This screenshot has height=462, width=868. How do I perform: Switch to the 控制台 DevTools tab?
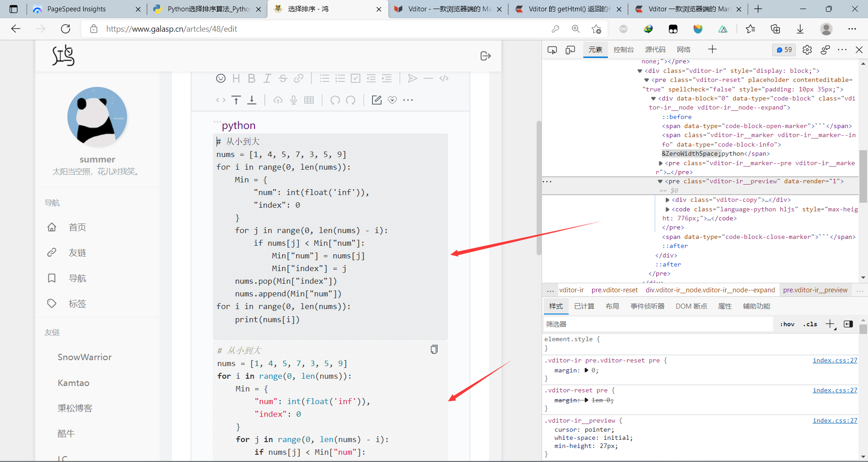coord(623,50)
